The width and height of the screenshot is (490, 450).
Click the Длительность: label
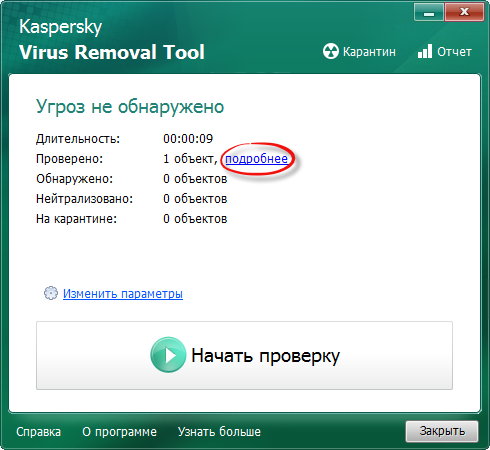click(x=78, y=139)
